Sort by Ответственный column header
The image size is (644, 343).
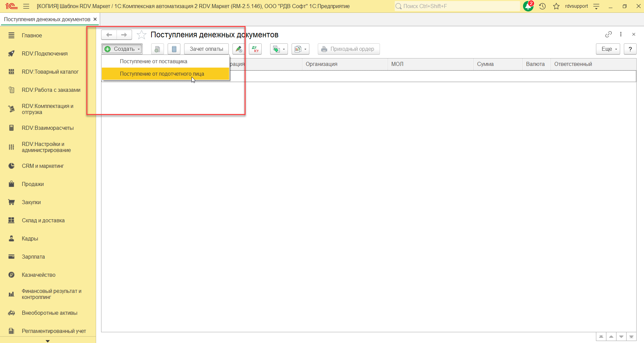coord(593,64)
